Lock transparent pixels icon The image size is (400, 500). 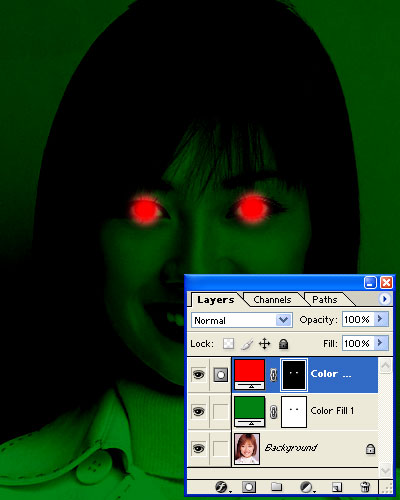click(x=229, y=344)
